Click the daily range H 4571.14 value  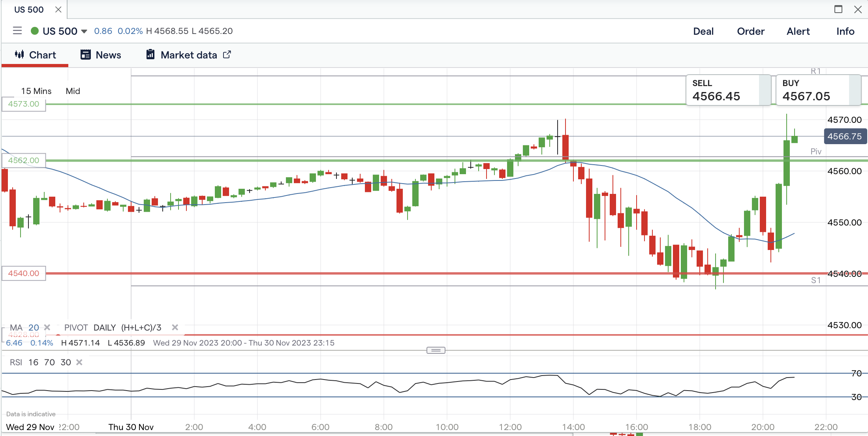[81, 343]
